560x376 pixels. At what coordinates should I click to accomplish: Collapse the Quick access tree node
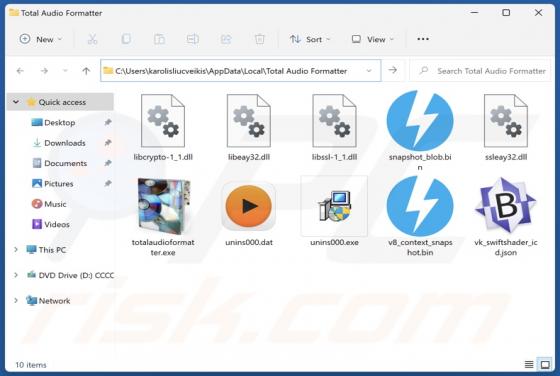[16, 102]
